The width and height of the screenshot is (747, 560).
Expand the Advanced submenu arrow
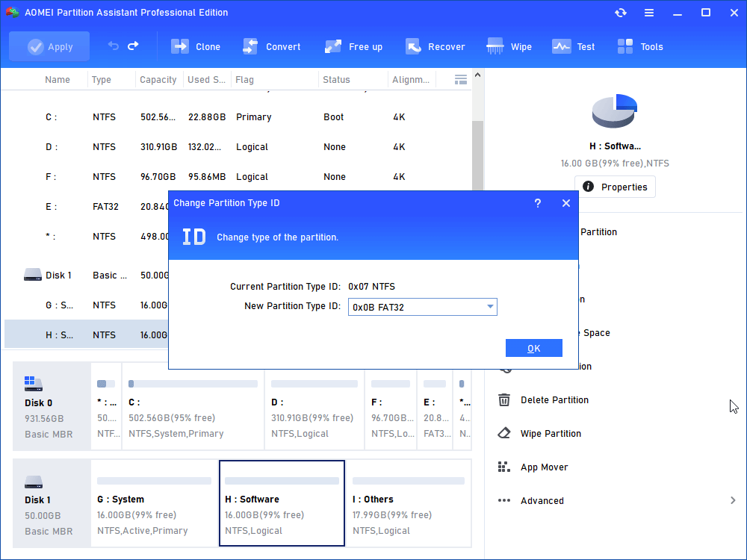pyautogui.click(x=733, y=500)
